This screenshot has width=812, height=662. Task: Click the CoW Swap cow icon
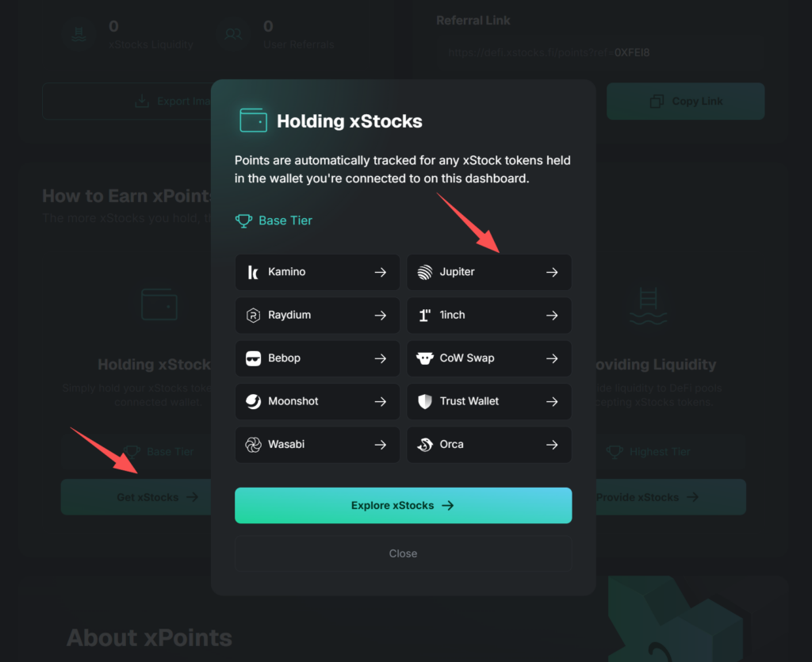(x=425, y=358)
